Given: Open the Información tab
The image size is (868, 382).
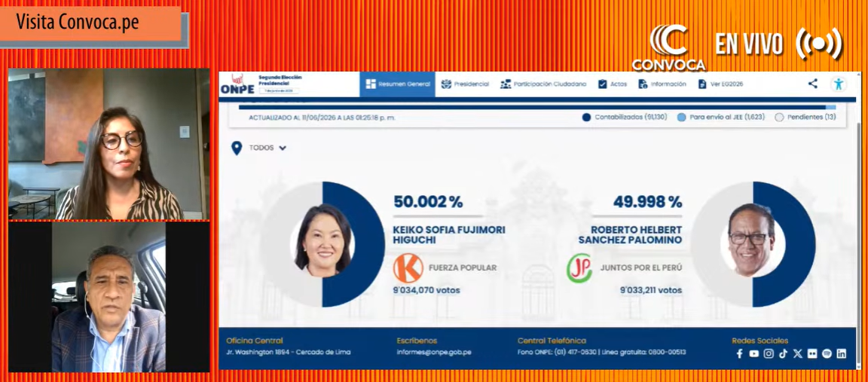Looking at the screenshot, I should [x=662, y=84].
